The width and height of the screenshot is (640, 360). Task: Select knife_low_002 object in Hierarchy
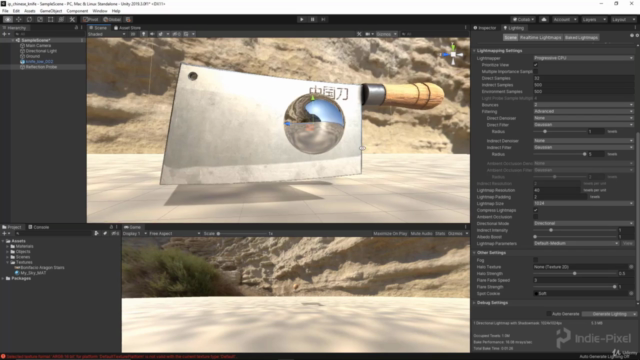coord(39,62)
